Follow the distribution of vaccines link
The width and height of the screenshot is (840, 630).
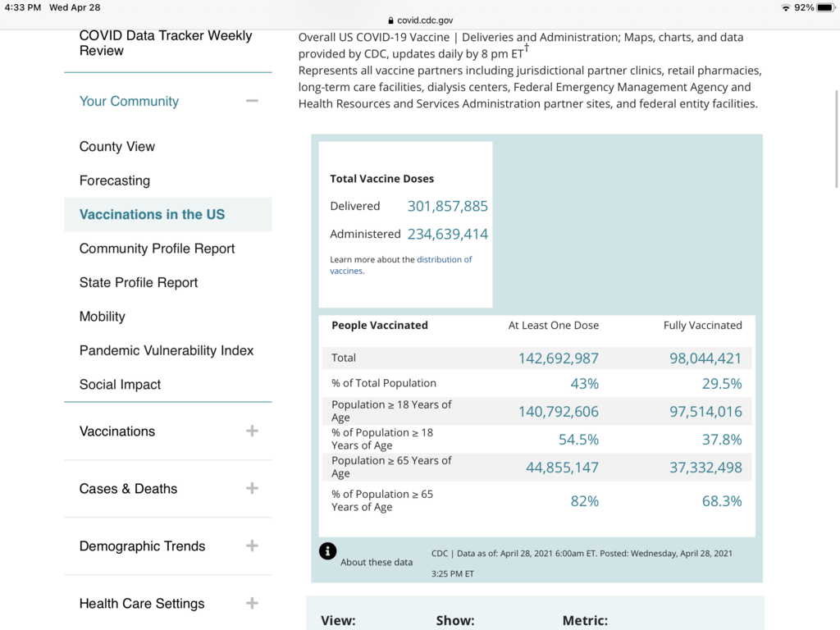click(444, 260)
